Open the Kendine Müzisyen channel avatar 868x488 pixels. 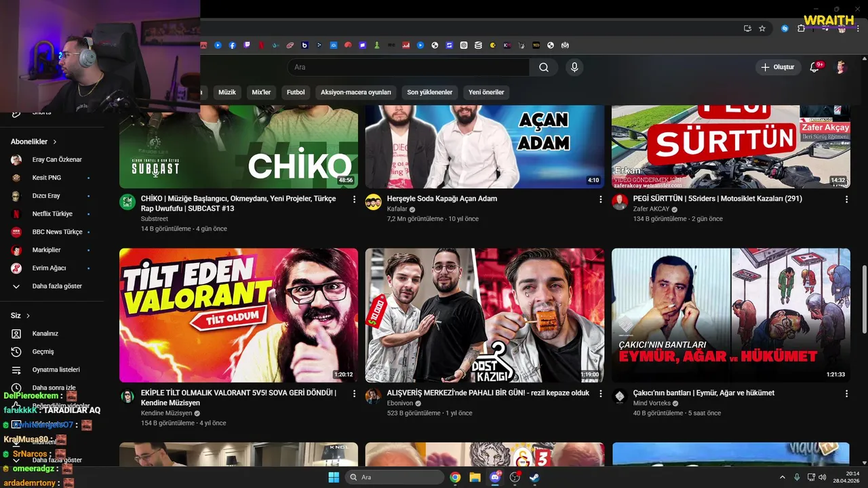click(127, 396)
